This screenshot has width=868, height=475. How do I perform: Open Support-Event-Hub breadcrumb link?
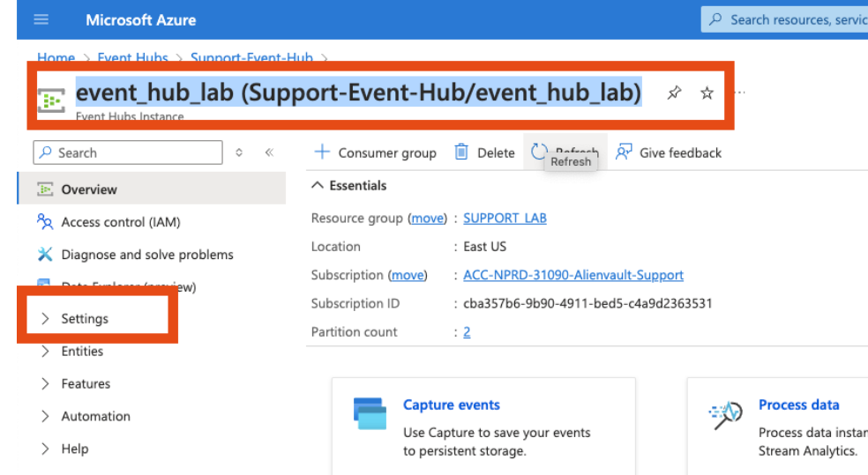(x=251, y=57)
